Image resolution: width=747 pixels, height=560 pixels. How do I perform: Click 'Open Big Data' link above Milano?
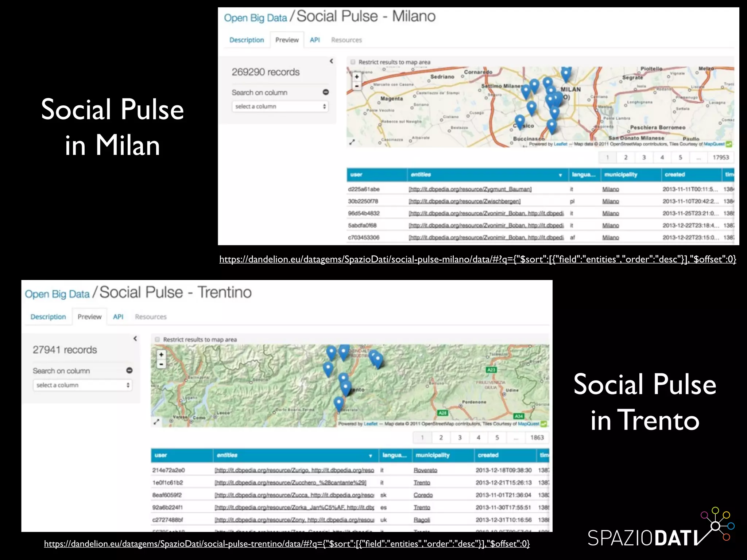click(255, 18)
